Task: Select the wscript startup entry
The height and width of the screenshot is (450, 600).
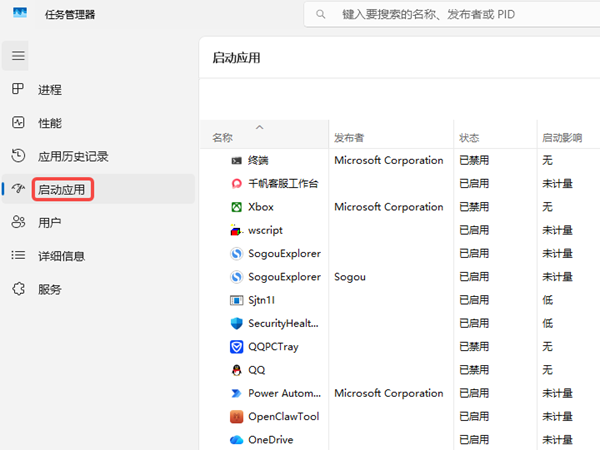Action: [265, 230]
